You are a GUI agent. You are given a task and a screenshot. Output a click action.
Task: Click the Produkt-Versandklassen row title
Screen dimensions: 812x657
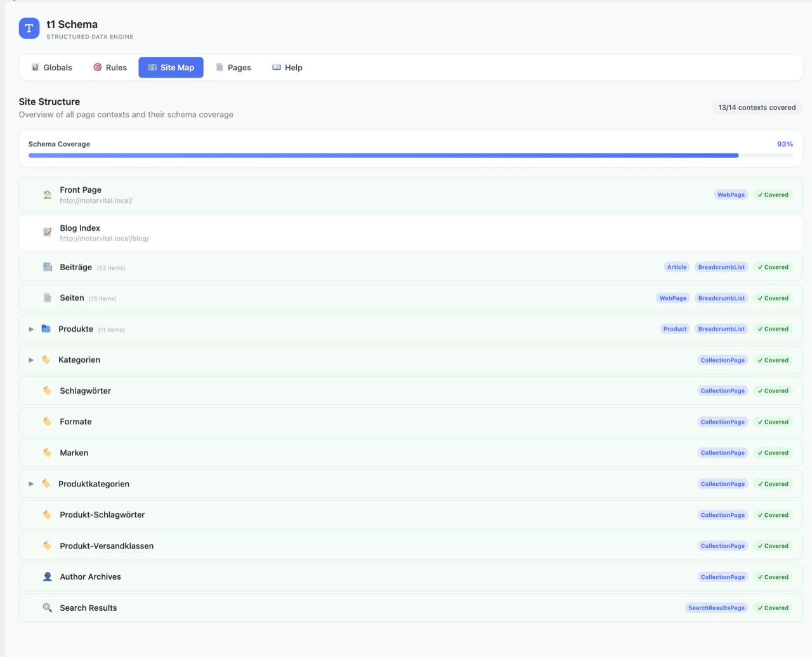click(107, 546)
